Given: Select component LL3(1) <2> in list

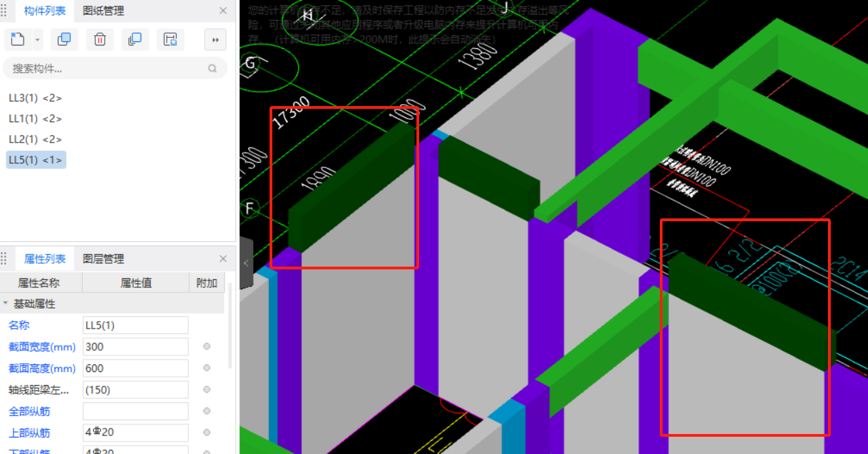Looking at the screenshot, I should [x=35, y=98].
